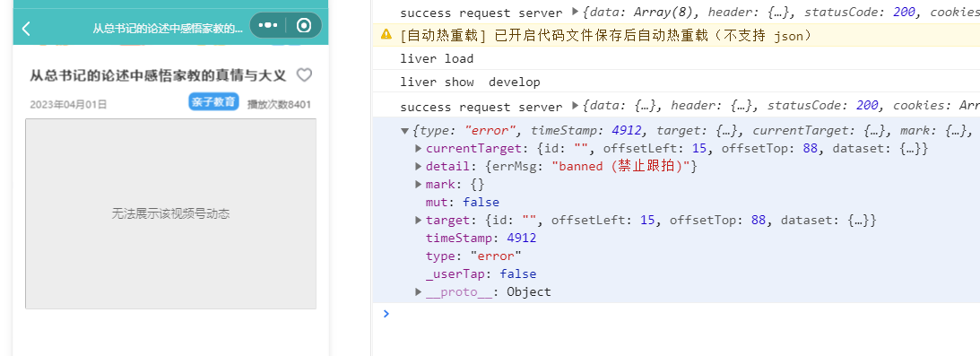
Task: Expand the __proto__ Object entry
Action: [418, 291]
